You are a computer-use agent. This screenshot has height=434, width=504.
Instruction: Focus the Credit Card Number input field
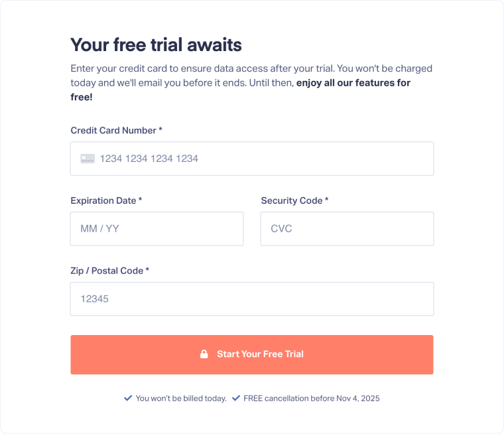265,159
